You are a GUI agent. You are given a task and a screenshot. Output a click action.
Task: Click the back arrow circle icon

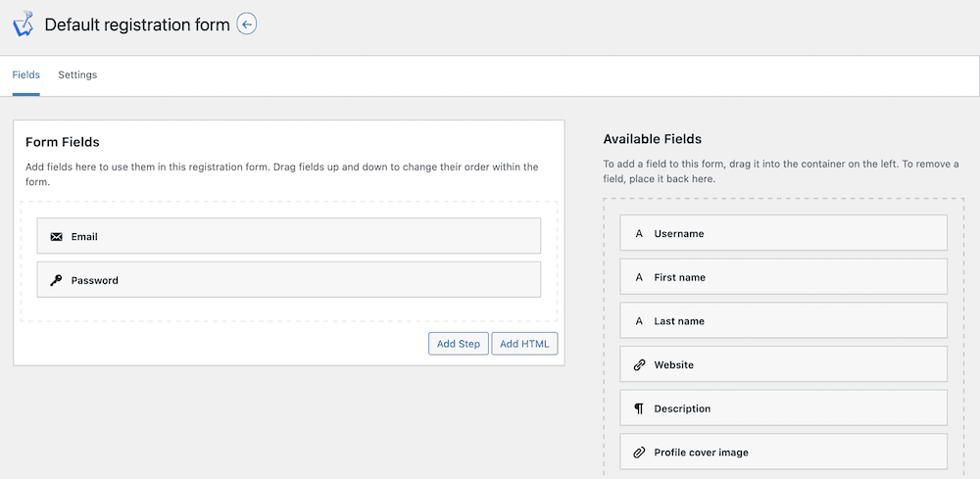(247, 25)
